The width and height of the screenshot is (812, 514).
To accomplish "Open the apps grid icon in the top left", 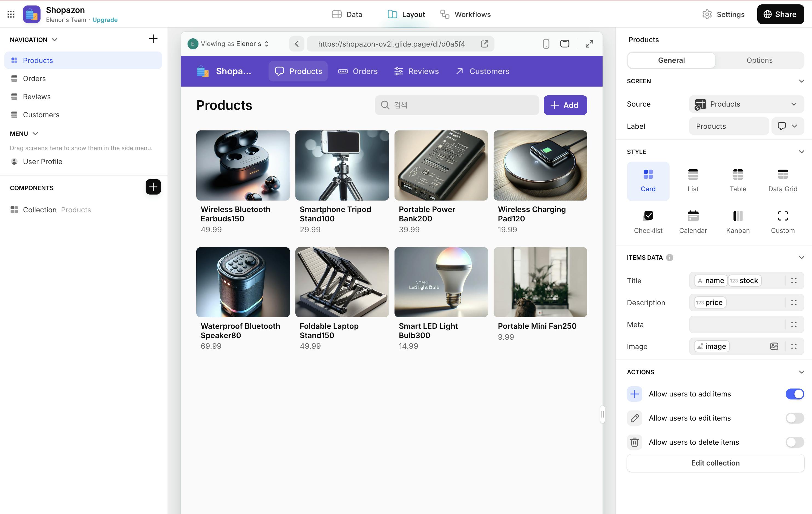I will pyautogui.click(x=11, y=14).
